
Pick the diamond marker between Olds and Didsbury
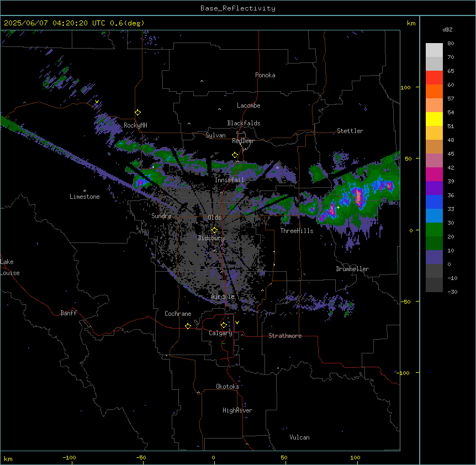[214, 230]
